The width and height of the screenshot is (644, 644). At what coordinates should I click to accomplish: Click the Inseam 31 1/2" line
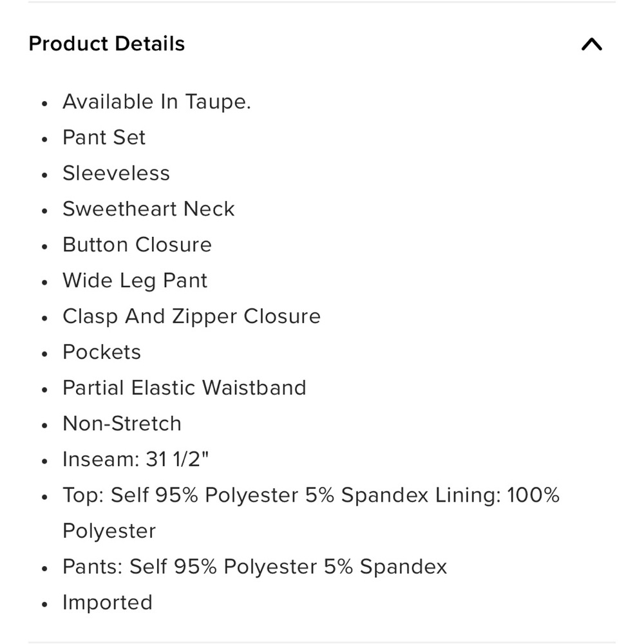pos(136,459)
